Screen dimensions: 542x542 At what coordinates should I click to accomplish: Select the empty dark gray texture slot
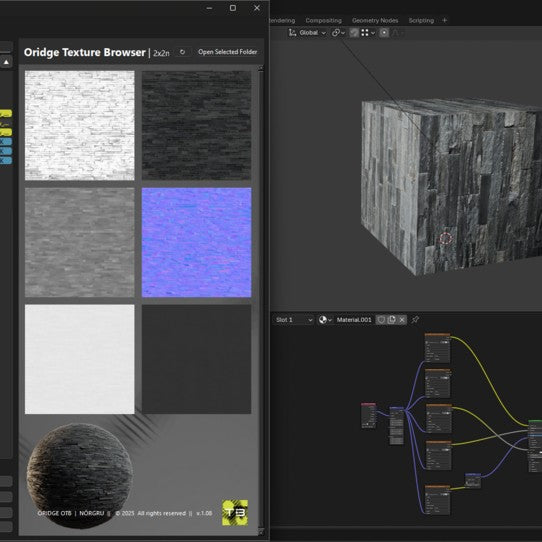196,359
